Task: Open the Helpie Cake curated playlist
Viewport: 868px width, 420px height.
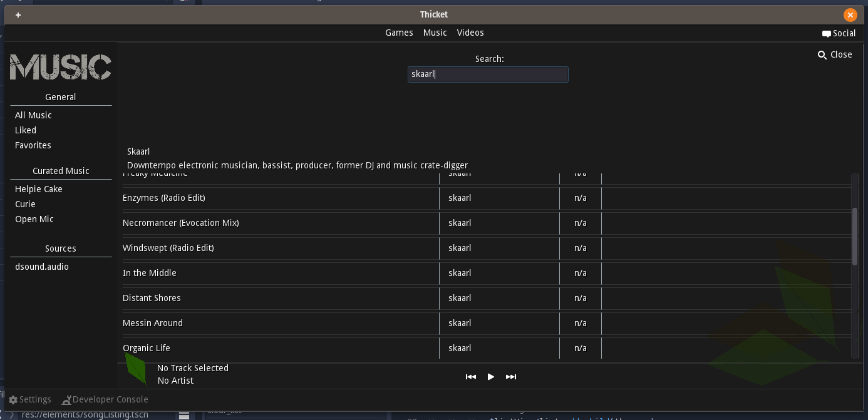Action: coord(39,189)
